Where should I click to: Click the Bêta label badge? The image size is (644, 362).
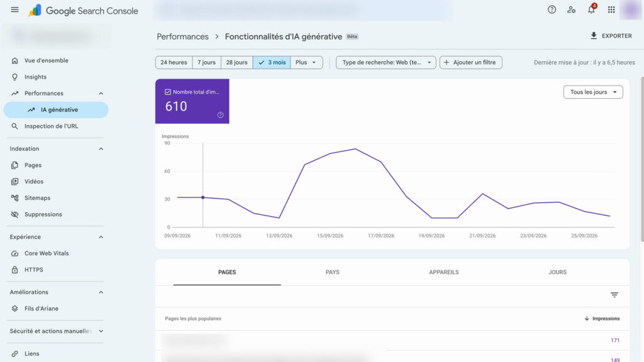click(x=352, y=36)
